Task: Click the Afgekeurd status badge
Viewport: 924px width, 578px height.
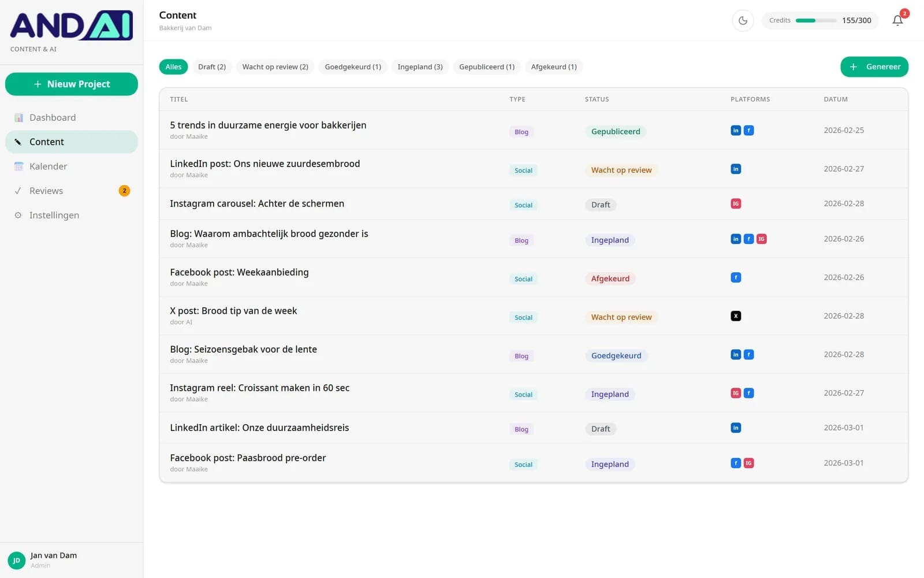Action: (610, 279)
